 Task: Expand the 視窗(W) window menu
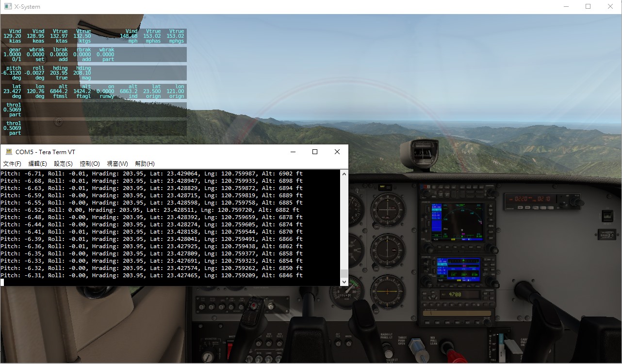[117, 164]
